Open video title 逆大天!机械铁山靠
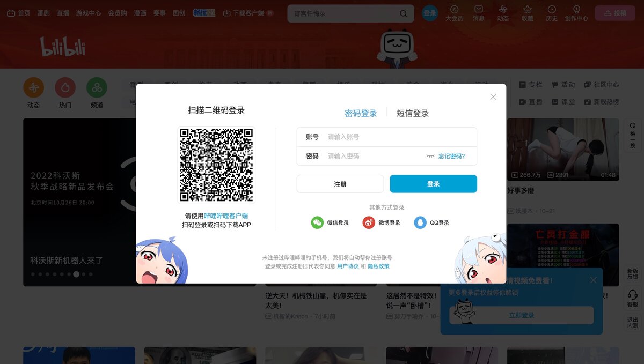 tap(316, 300)
